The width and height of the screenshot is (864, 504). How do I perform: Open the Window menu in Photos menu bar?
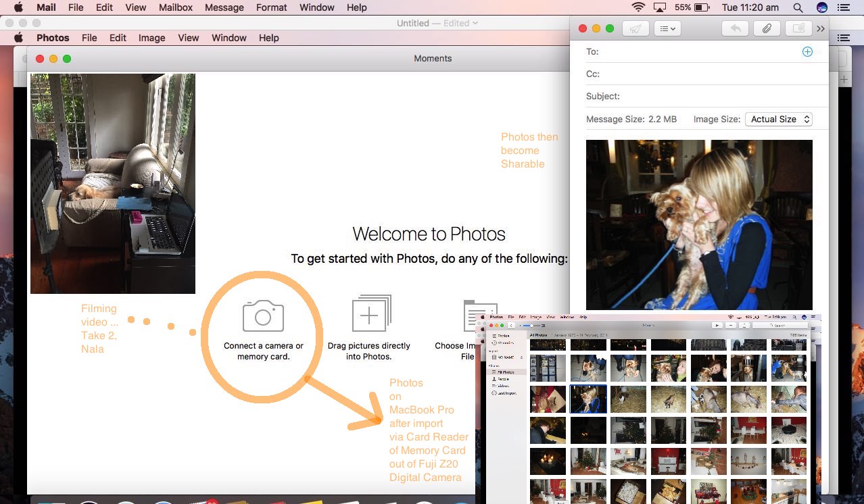(229, 38)
